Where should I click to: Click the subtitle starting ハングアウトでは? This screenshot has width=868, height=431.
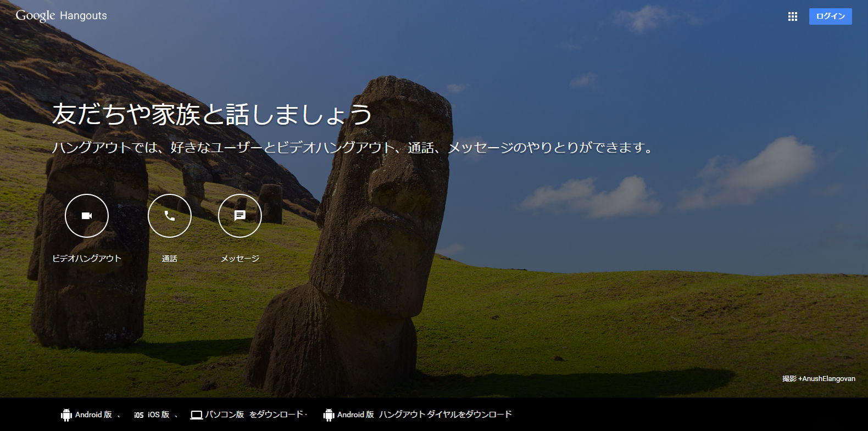(x=353, y=148)
